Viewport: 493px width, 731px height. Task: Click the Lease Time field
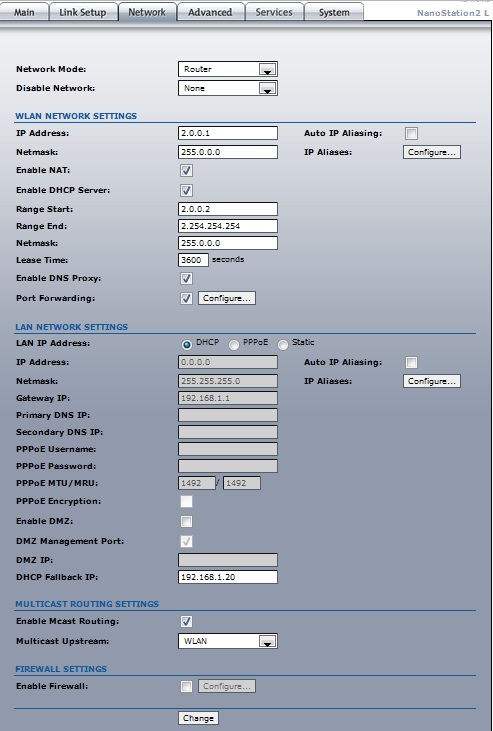(x=193, y=260)
